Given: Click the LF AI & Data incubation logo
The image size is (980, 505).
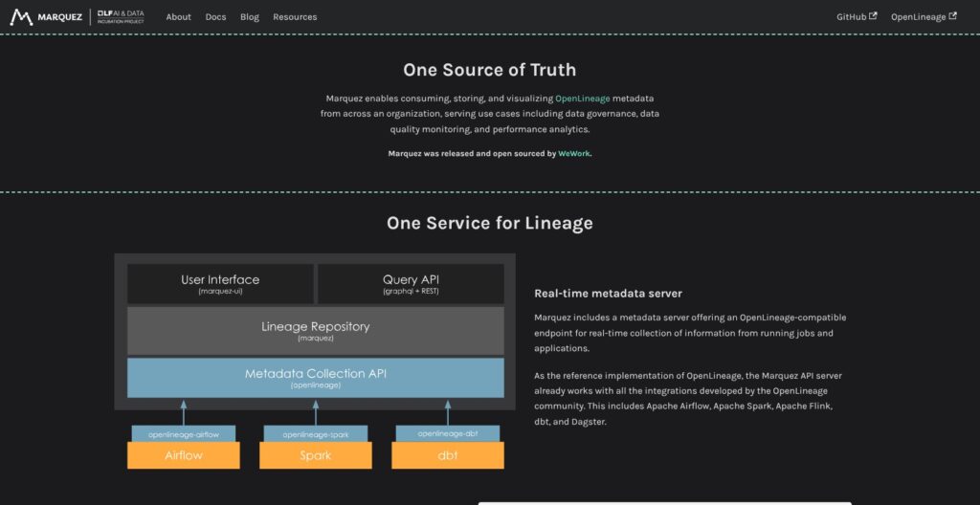Looking at the screenshot, I should click(x=121, y=17).
